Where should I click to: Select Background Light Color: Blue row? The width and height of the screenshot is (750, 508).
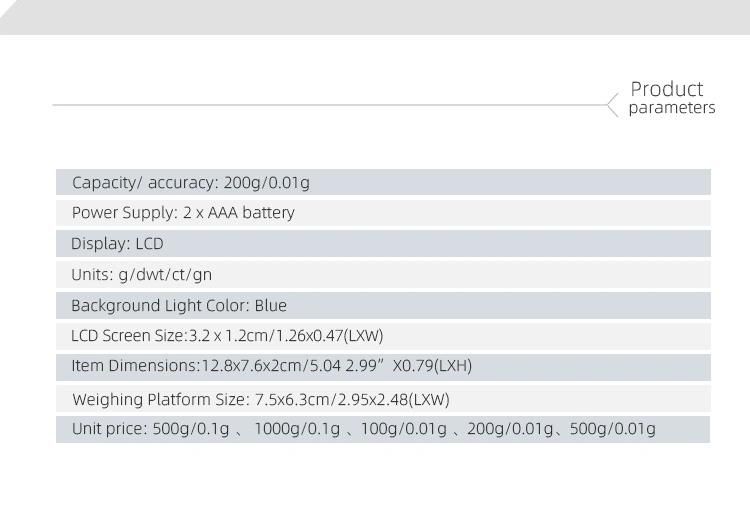coord(383,305)
